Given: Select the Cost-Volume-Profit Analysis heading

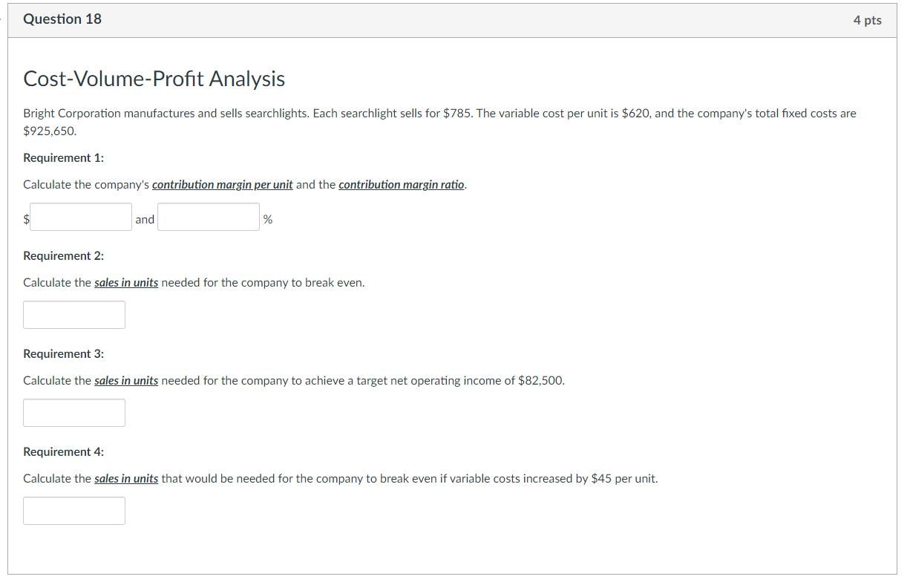Looking at the screenshot, I should 154,78.
